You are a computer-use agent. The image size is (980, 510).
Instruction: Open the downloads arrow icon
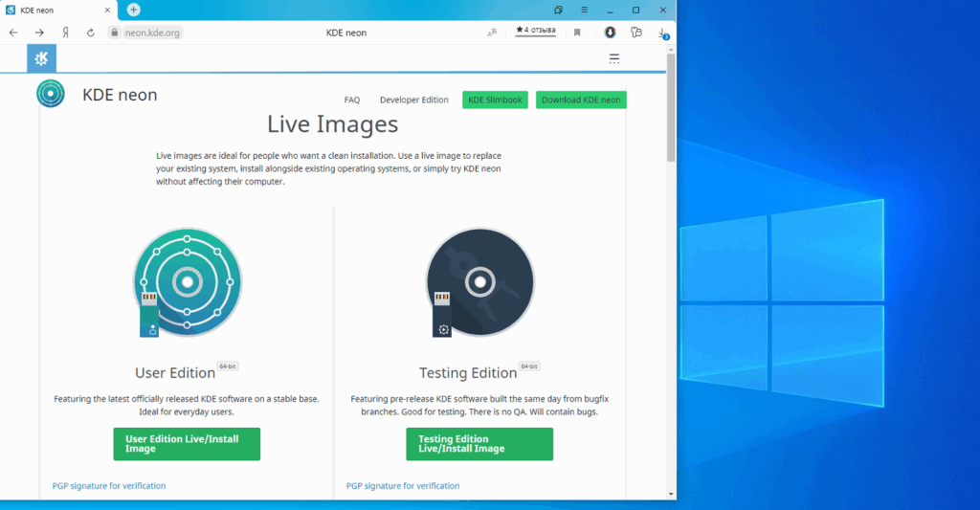click(x=662, y=33)
